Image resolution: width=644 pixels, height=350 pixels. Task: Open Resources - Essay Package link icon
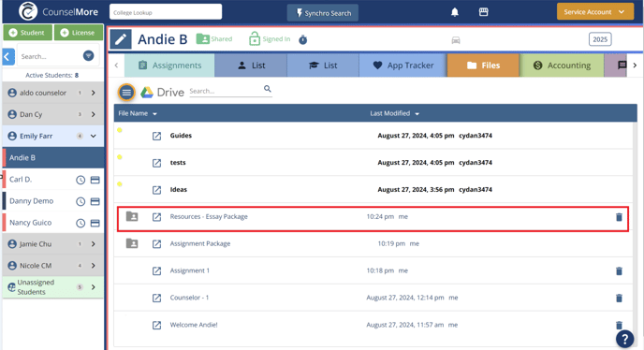click(x=156, y=217)
